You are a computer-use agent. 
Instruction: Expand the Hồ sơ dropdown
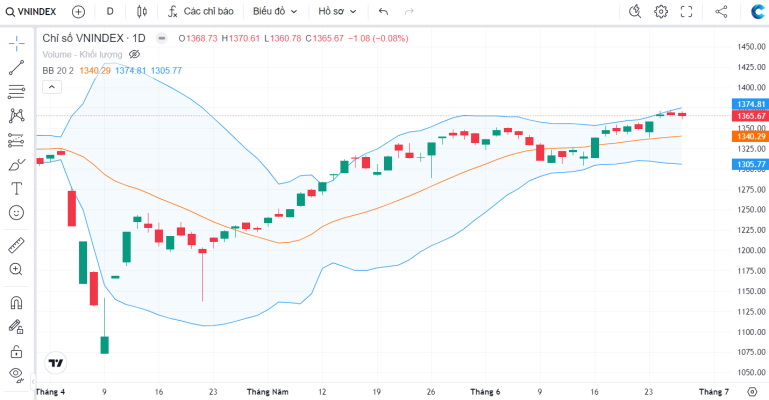tap(337, 11)
